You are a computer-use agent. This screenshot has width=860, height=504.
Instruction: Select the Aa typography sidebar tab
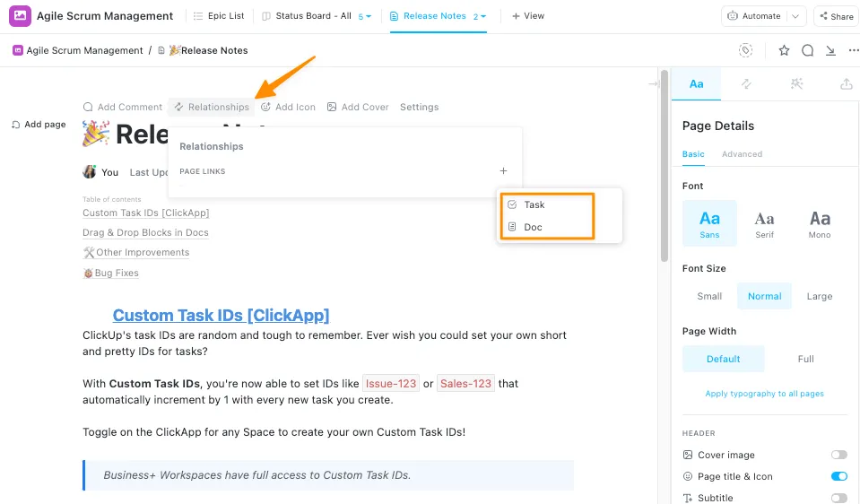(x=696, y=84)
